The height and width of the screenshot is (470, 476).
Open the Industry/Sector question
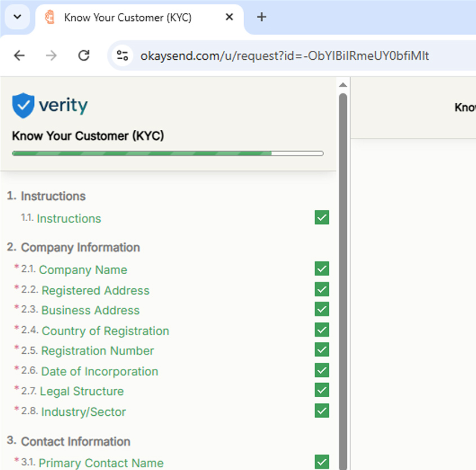(x=82, y=412)
